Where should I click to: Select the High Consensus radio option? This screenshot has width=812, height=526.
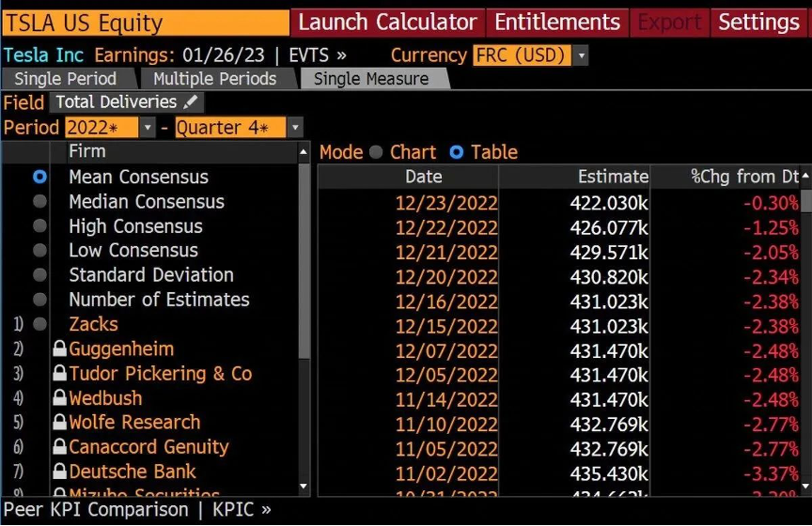tap(39, 225)
